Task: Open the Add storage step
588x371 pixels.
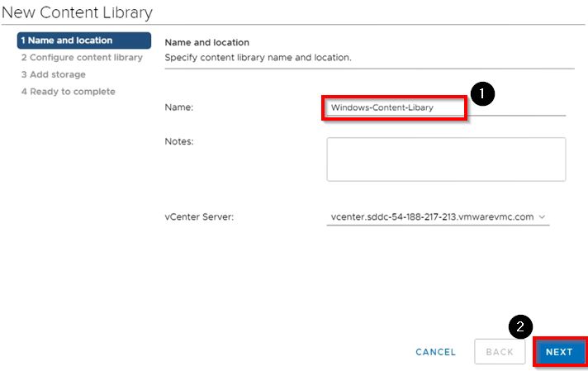Action: point(53,74)
